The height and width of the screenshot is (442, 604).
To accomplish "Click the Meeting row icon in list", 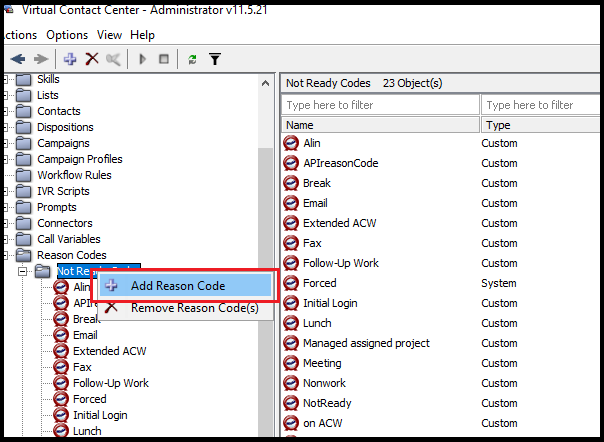I will click(291, 363).
